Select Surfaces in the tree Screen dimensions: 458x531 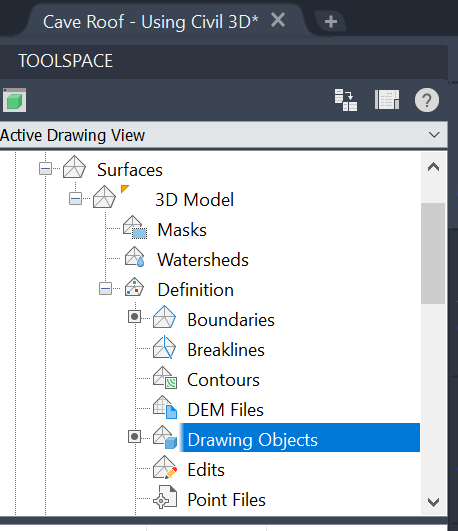[130, 170]
